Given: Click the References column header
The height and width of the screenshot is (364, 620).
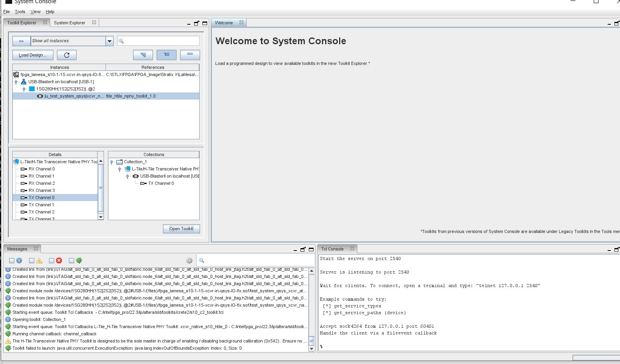Looking at the screenshot, I should tap(153, 67).
